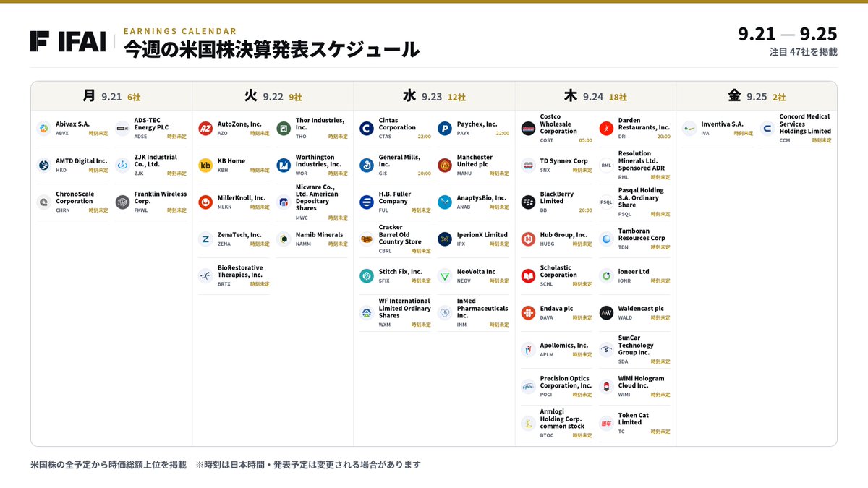The height and width of the screenshot is (488, 868).
Task: Select the Tuesday 9.22 column header
Action: (x=273, y=96)
